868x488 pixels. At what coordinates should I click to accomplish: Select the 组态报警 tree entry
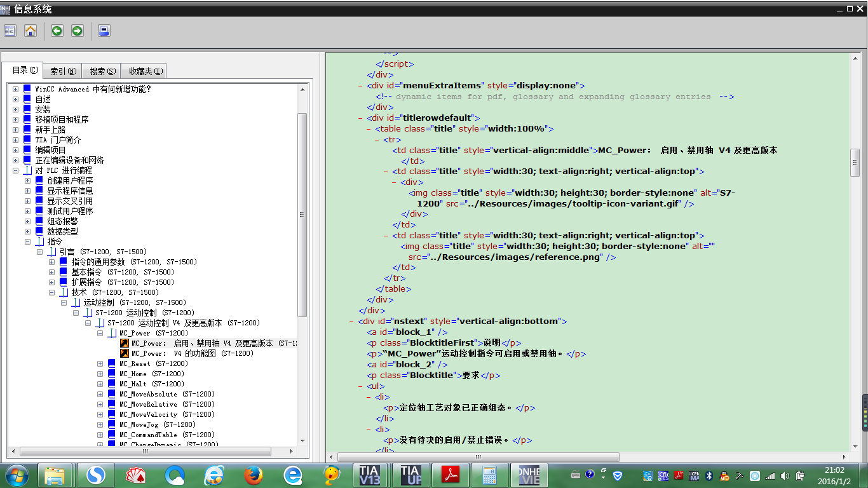click(62, 221)
